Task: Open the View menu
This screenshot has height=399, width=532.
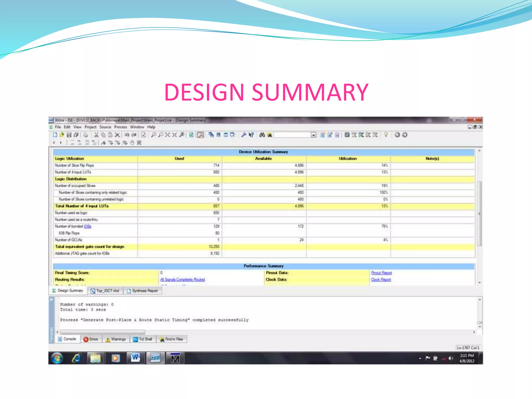Action: pyautogui.click(x=77, y=127)
